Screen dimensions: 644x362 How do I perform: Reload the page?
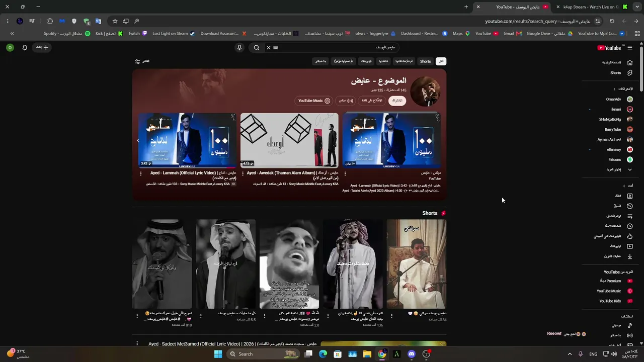click(x=612, y=21)
